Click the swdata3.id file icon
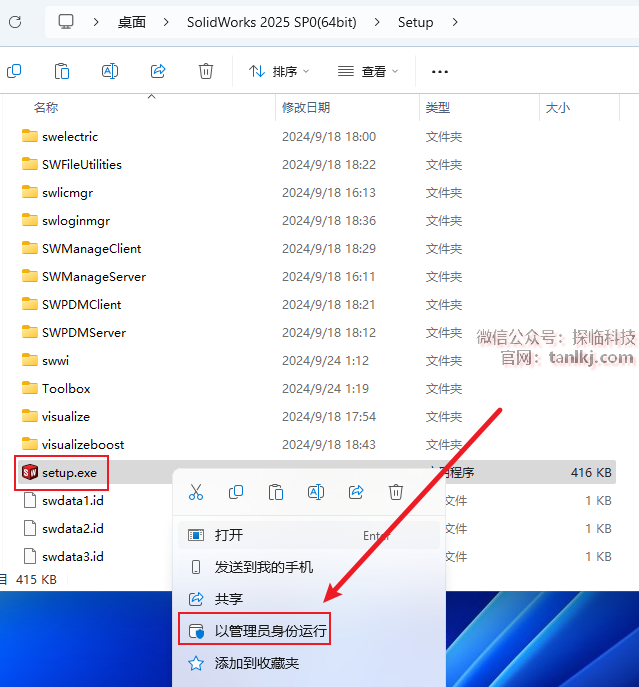Viewport: 639px width, 687px height. 30,556
